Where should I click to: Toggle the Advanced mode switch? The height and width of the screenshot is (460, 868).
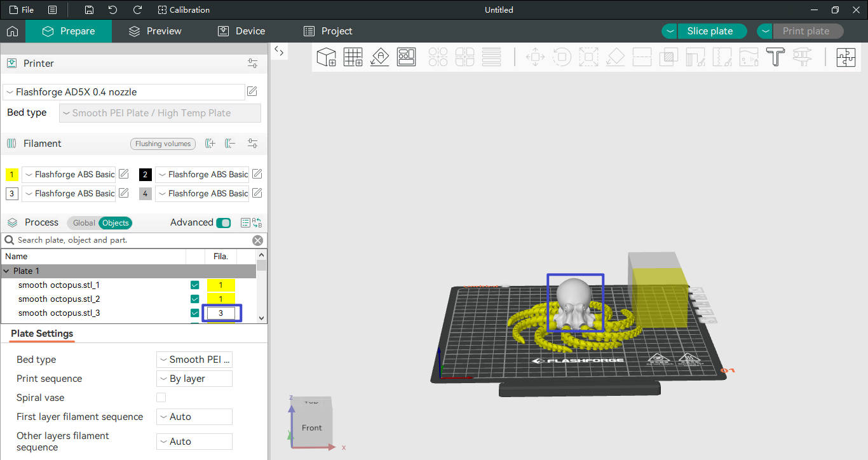223,223
